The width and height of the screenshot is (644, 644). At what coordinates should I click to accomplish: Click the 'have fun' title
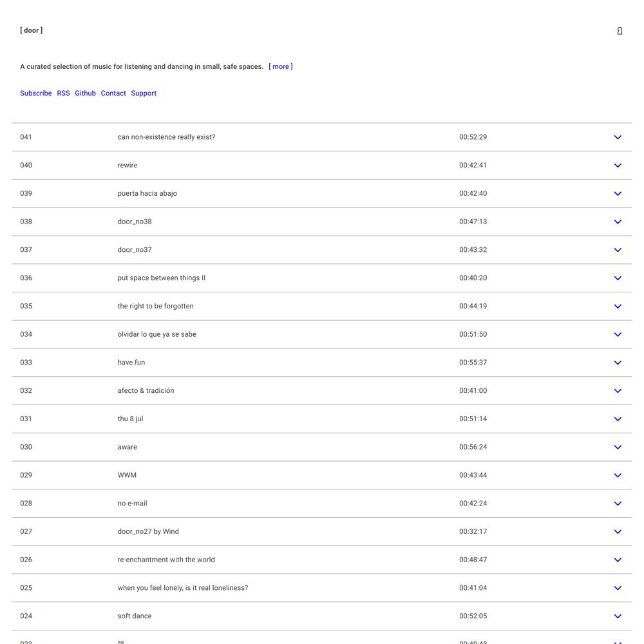point(131,363)
